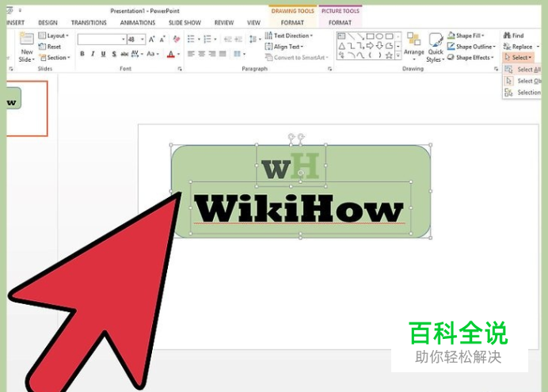Decrease list indent level
This screenshot has height=392, width=548.
(228, 39)
